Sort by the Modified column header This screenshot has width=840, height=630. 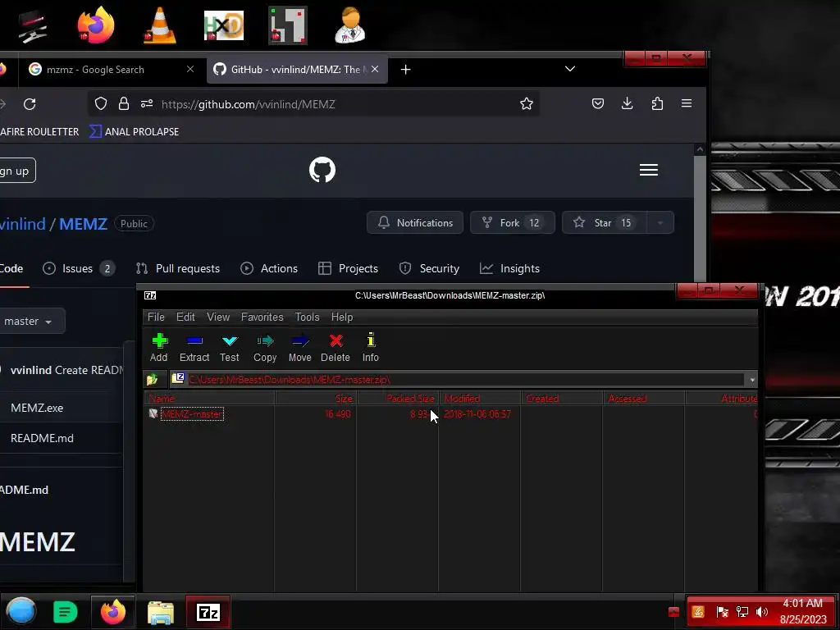point(480,399)
